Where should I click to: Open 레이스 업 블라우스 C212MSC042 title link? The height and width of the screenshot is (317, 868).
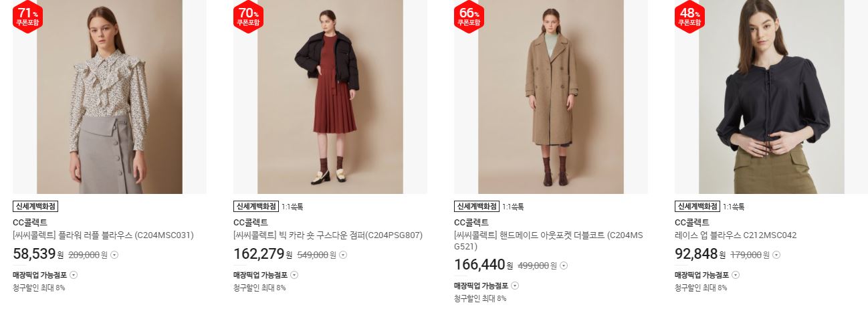pyautogui.click(x=736, y=235)
